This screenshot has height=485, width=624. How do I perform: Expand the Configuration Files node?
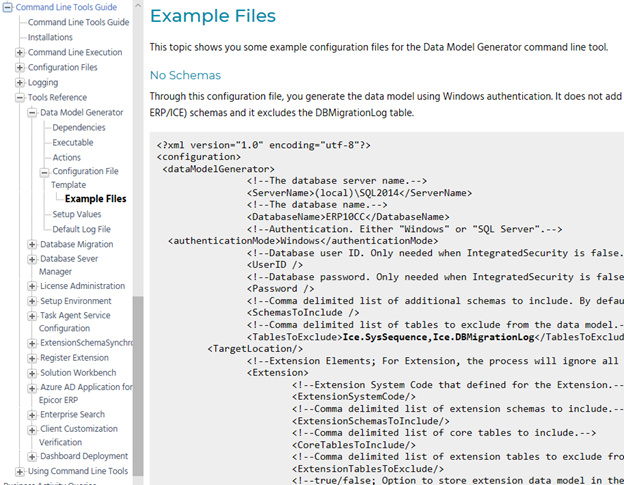pyautogui.click(x=20, y=67)
